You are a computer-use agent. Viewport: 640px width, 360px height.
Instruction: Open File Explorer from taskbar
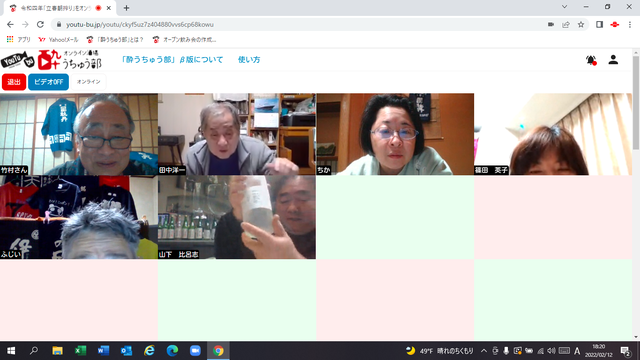click(57, 351)
